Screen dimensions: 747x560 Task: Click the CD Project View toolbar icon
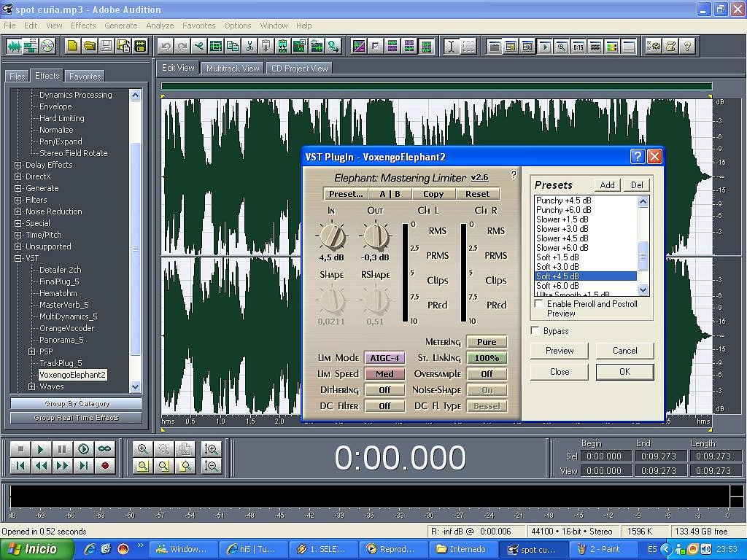(x=48, y=46)
